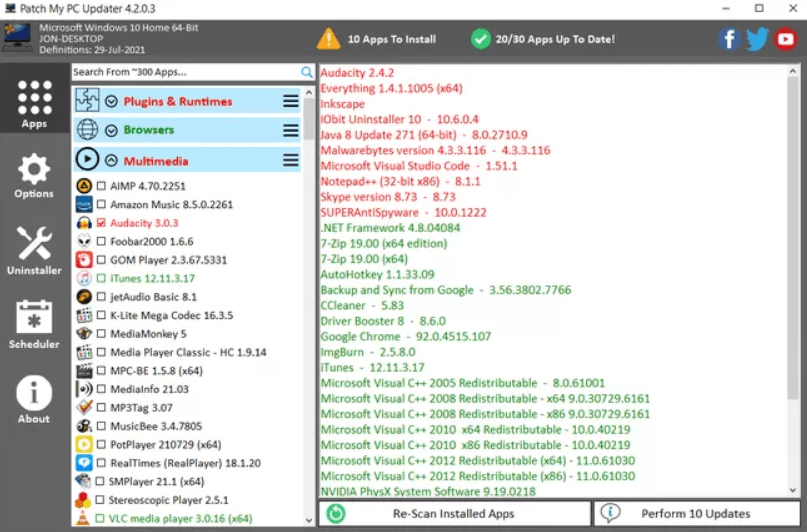The height and width of the screenshot is (532, 807).
Task: Click Perform 10 Updates button
Action: tap(695, 513)
